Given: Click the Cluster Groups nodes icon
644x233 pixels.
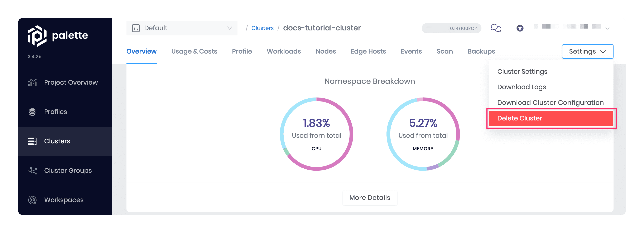Looking at the screenshot, I should [x=32, y=170].
